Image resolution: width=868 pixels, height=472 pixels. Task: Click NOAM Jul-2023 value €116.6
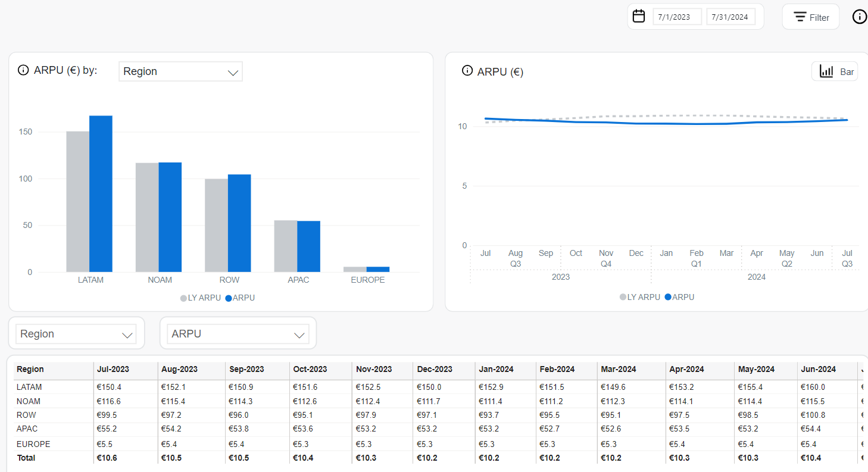click(x=108, y=401)
